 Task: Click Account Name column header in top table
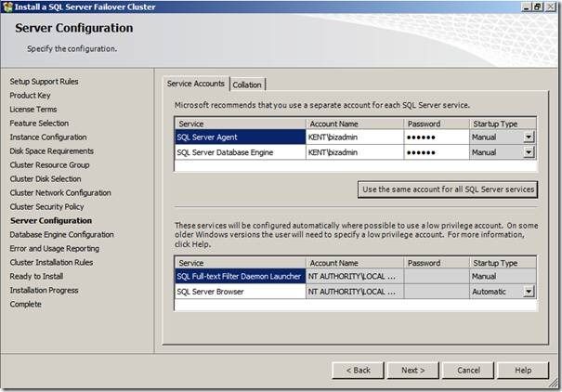355,124
